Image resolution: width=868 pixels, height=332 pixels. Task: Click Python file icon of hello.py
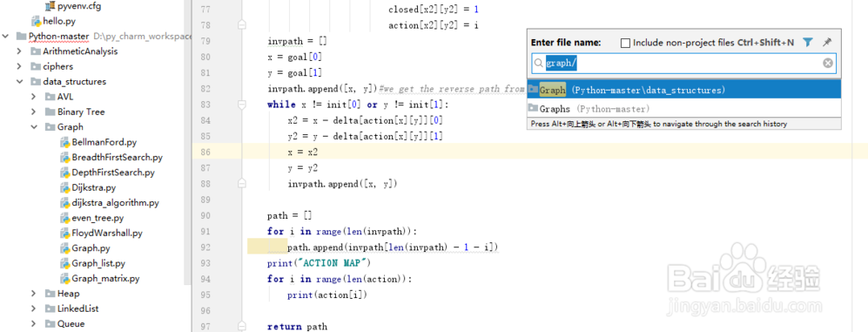click(x=36, y=21)
